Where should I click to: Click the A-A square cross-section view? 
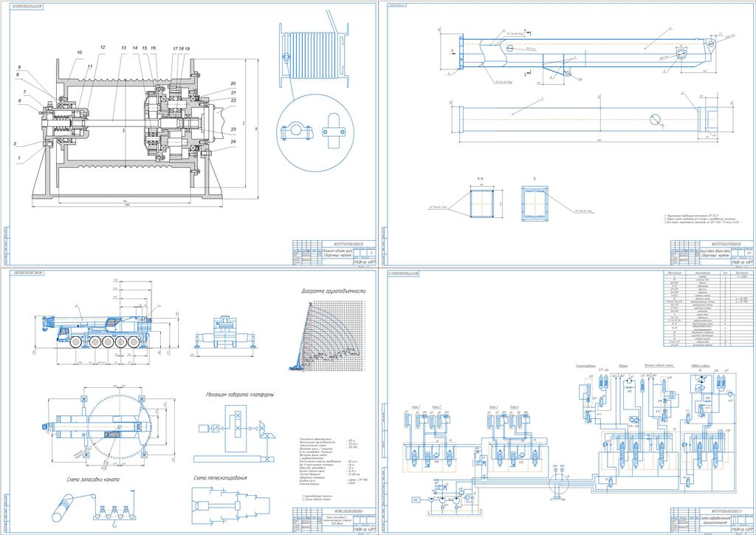(484, 203)
